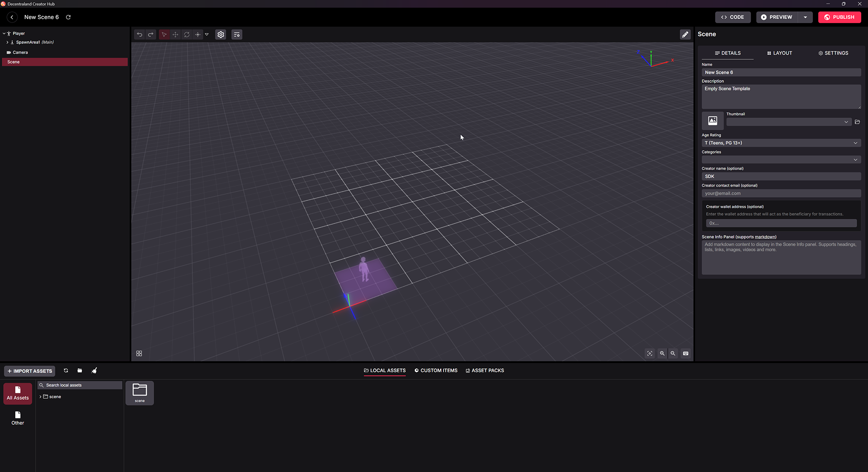
Task: Click the Code button
Action: (733, 17)
